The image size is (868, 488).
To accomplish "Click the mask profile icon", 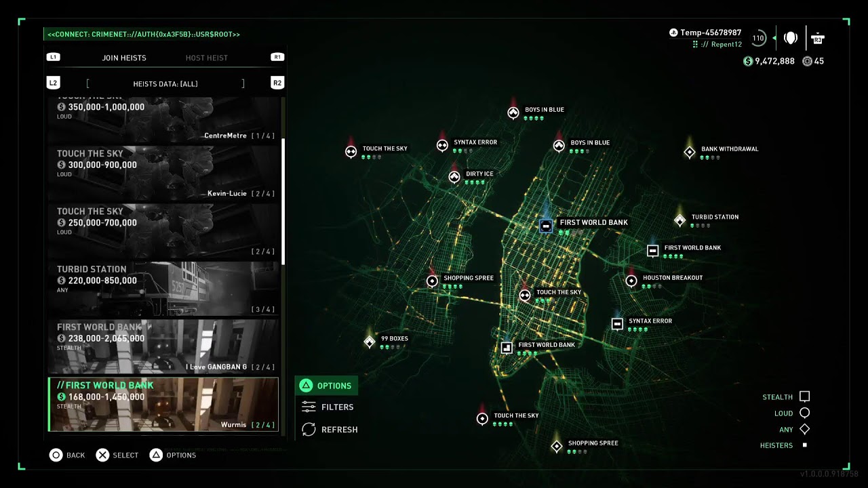I will pyautogui.click(x=791, y=38).
